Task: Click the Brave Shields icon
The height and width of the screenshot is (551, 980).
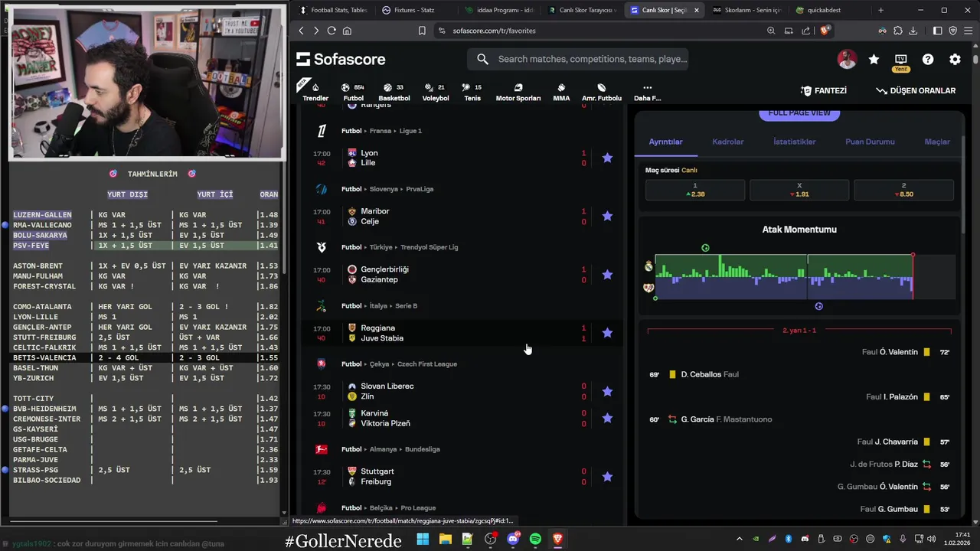Action: 825,31
